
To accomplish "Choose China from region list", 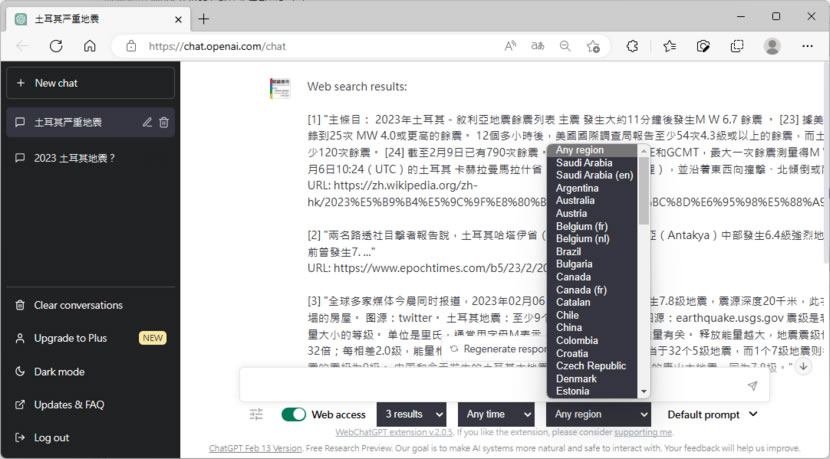I will (x=594, y=328).
